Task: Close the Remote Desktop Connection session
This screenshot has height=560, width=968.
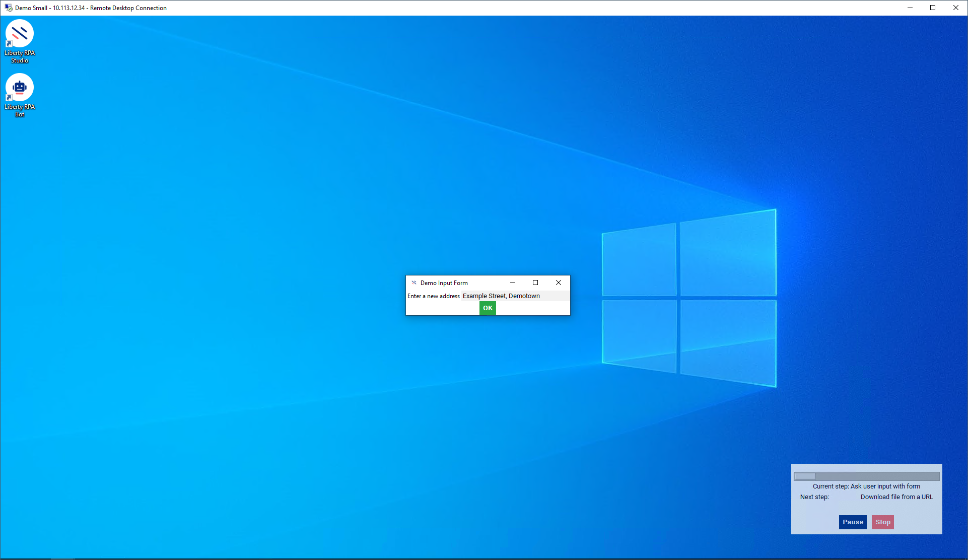Action: pyautogui.click(x=956, y=8)
